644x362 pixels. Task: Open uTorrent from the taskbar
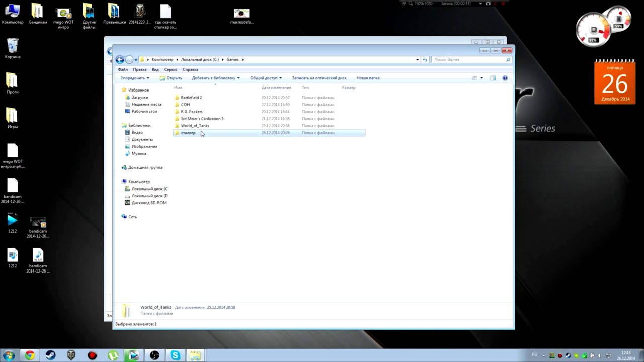pos(114,355)
